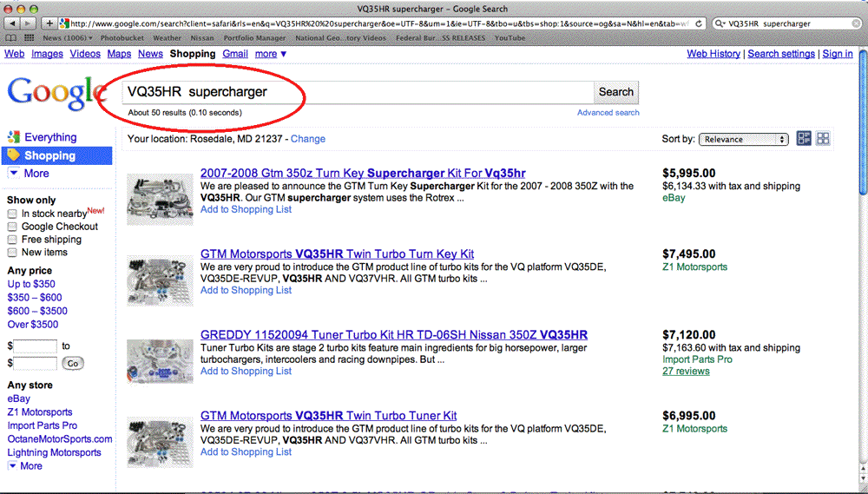
Task: Open the Images tab in Google navigation
Action: [x=47, y=54]
